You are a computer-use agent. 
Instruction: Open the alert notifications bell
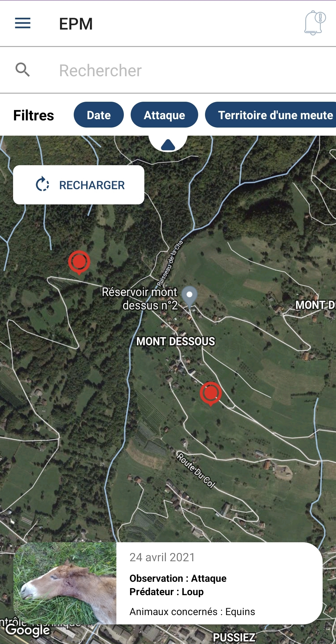pyautogui.click(x=315, y=23)
